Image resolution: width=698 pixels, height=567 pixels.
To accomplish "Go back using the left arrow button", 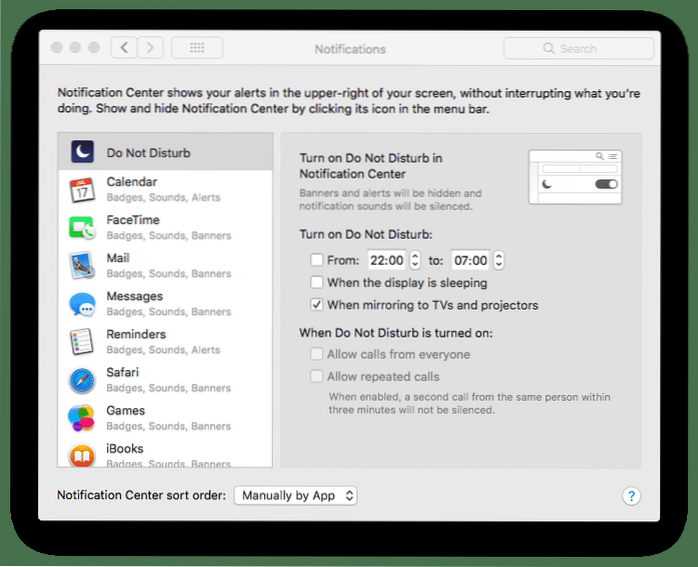I will point(124,48).
